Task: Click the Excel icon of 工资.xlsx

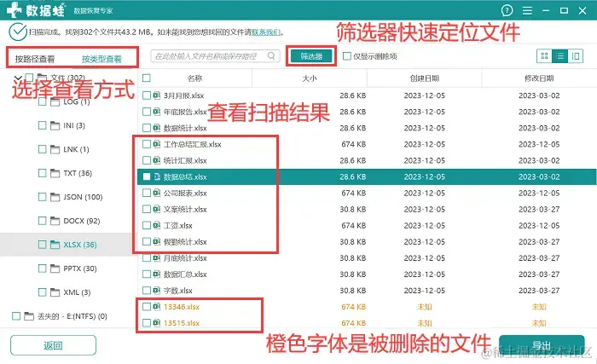Action: click(x=156, y=225)
